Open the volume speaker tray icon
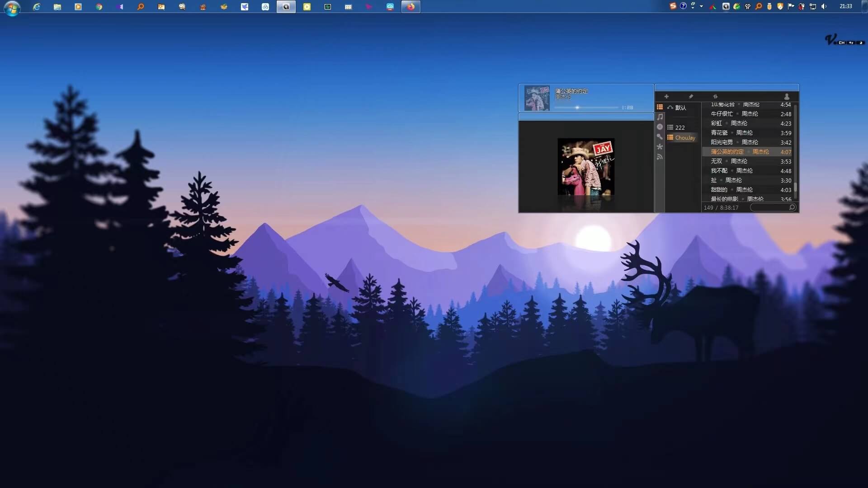The width and height of the screenshot is (868, 488). click(x=824, y=6)
